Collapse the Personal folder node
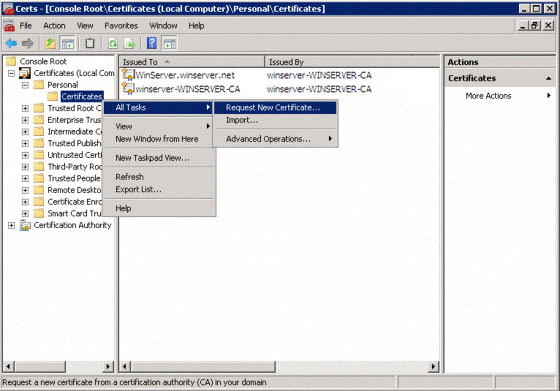 pyautogui.click(x=25, y=85)
